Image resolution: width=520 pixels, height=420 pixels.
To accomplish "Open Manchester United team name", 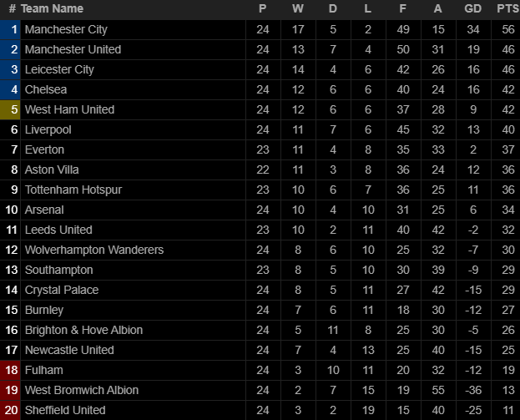I will click(73, 49).
